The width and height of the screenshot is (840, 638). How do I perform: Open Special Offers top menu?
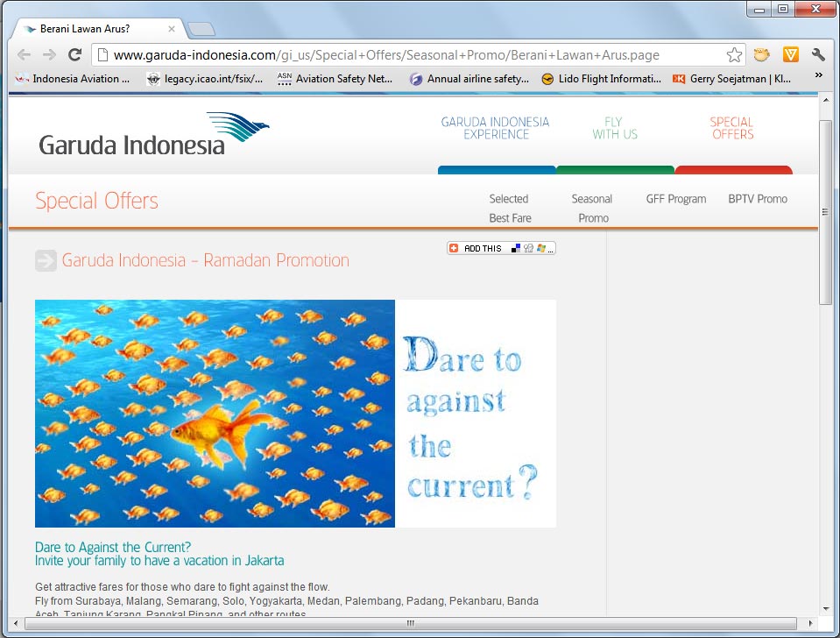point(732,129)
